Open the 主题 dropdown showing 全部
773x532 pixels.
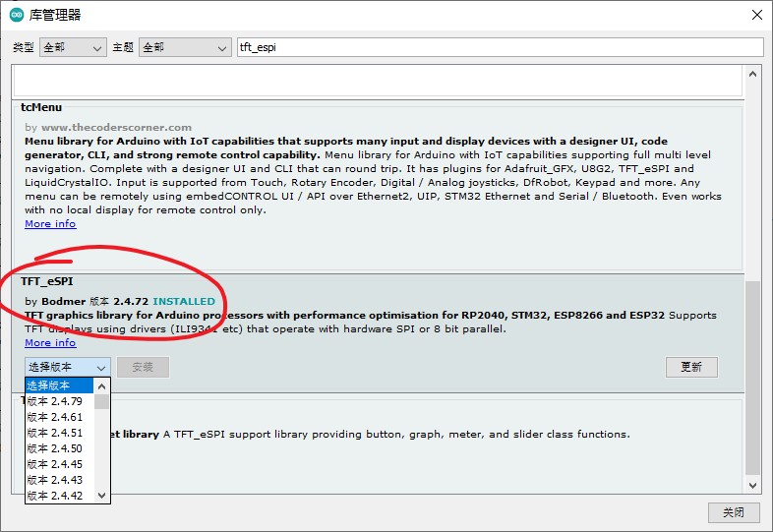click(x=185, y=47)
